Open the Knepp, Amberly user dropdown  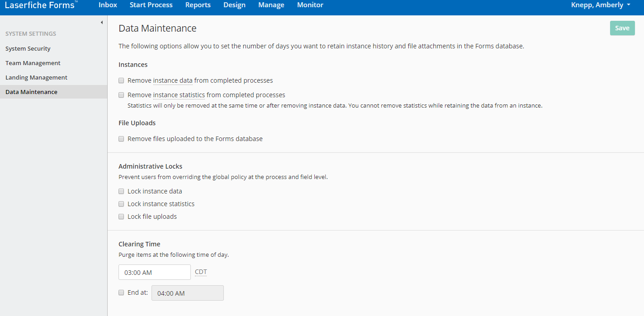pyautogui.click(x=601, y=5)
